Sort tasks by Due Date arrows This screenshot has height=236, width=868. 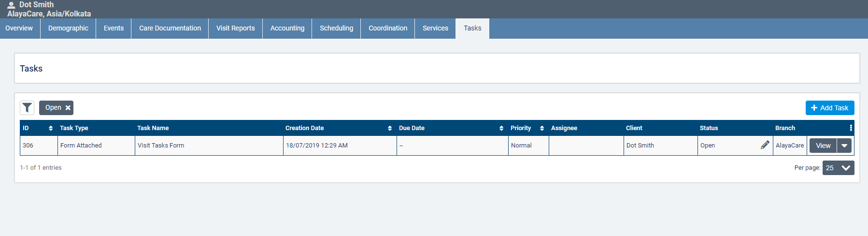501,128
